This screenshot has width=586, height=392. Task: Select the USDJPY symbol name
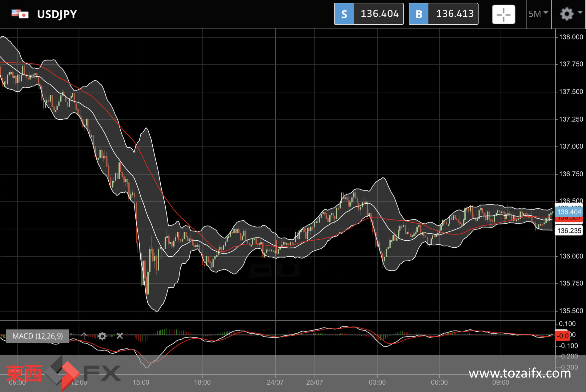pos(57,14)
